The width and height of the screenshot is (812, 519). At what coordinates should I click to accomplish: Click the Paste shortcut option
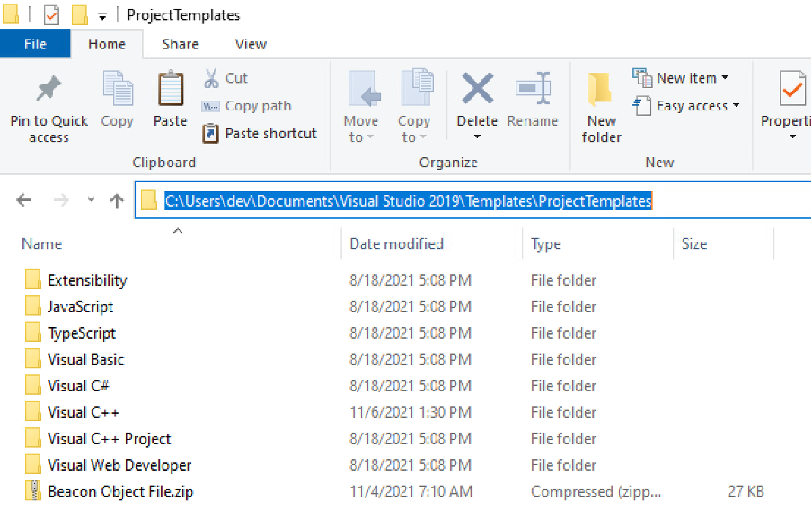pos(260,133)
